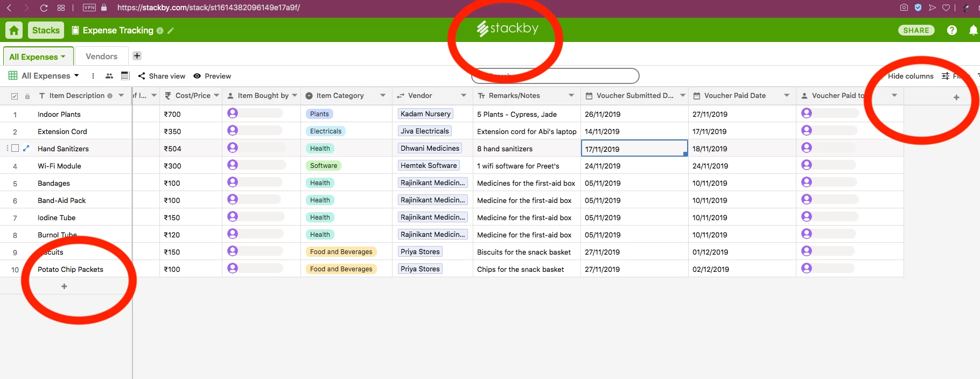Expand the Hand Sanitizers record
This screenshot has width=980, height=379.
tap(26, 148)
